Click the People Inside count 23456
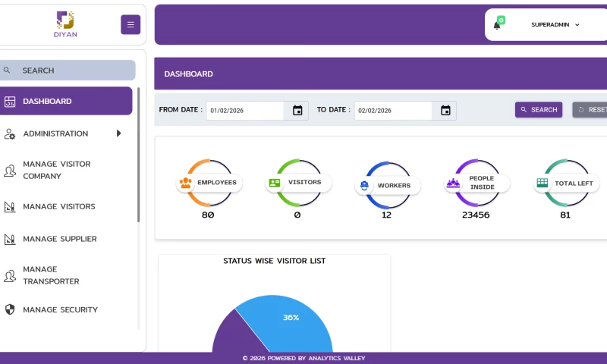607x364 pixels. (x=476, y=215)
